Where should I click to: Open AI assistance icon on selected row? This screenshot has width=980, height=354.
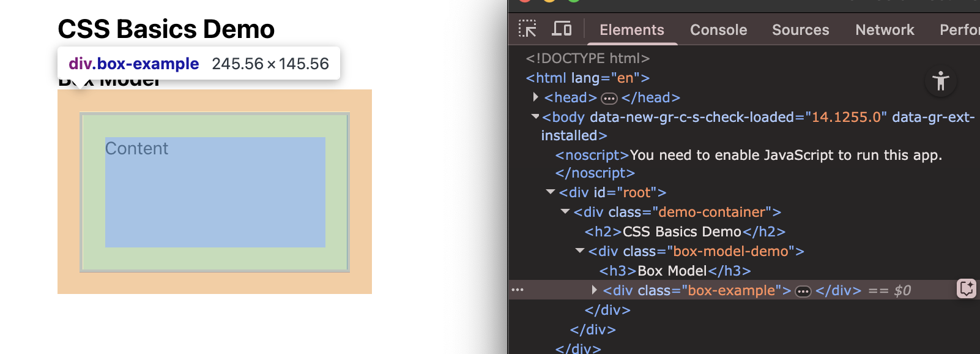click(x=966, y=288)
